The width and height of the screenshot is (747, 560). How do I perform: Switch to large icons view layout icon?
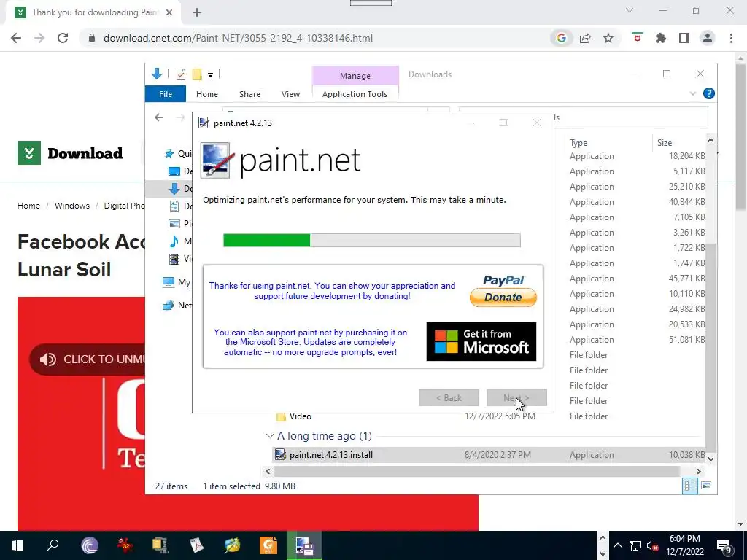click(706, 486)
